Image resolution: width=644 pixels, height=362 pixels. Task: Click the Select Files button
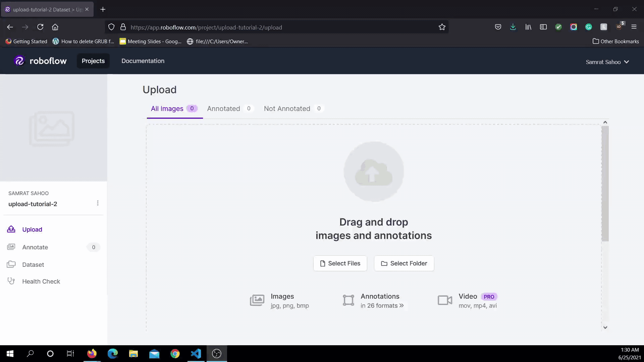[340, 263]
